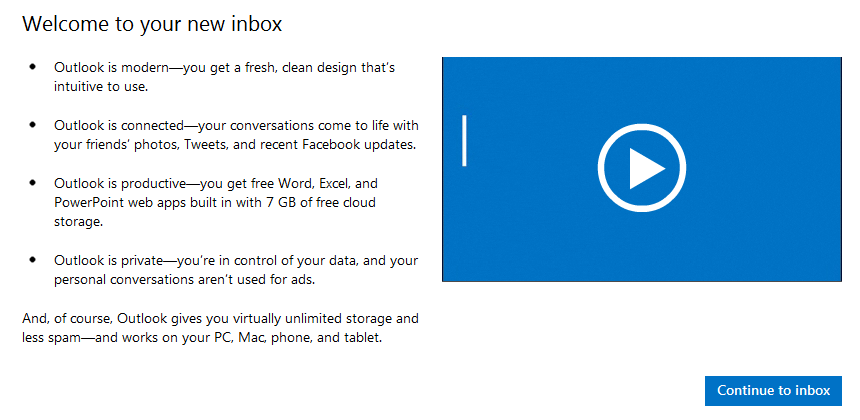Image resolution: width=860 pixels, height=420 pixels.
Task: Click the bullet beside 'Outlook is modern'
Action: click(x=32, y=67)
